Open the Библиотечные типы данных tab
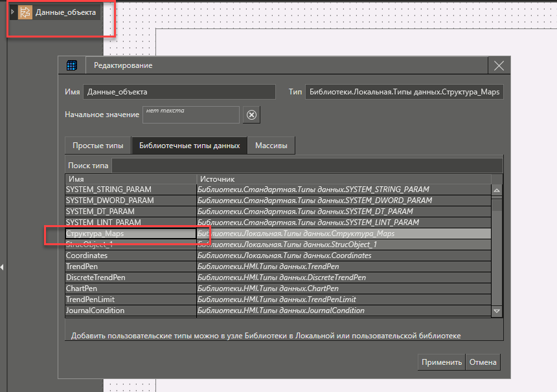Viewport: 557px width, 392px height. click(190, 146)
